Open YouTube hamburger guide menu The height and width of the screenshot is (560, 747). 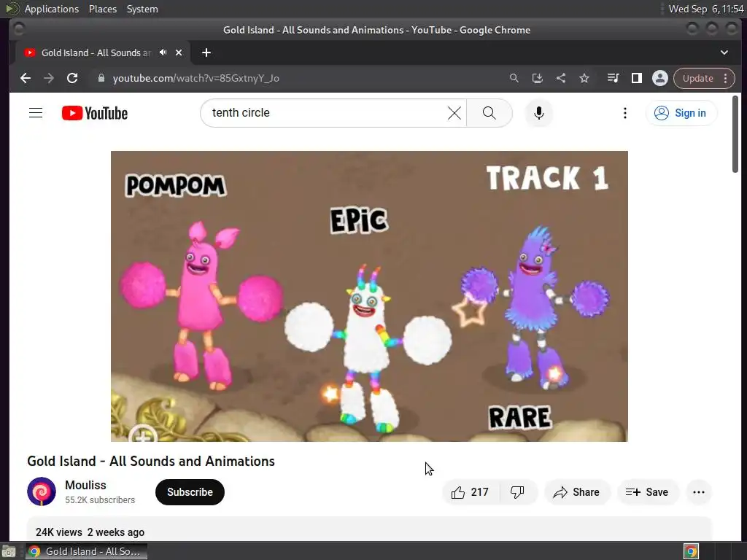pyautogui.click(x=36, y=113)
